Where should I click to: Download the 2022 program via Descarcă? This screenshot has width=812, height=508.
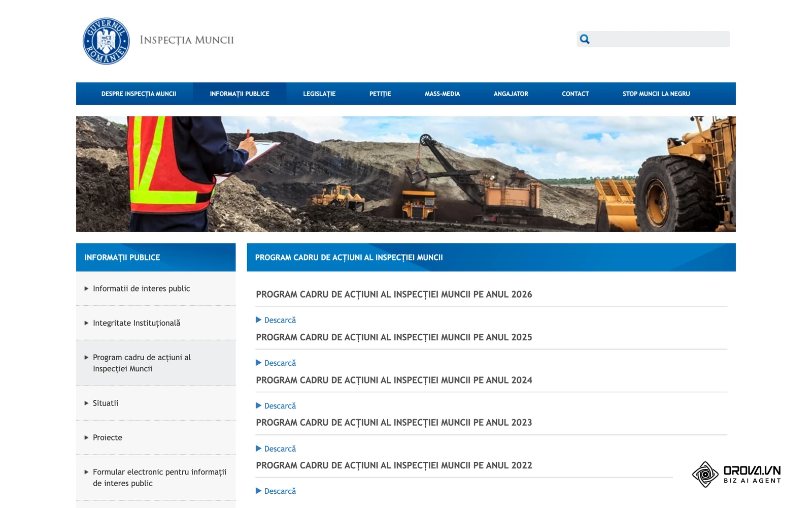276,491
